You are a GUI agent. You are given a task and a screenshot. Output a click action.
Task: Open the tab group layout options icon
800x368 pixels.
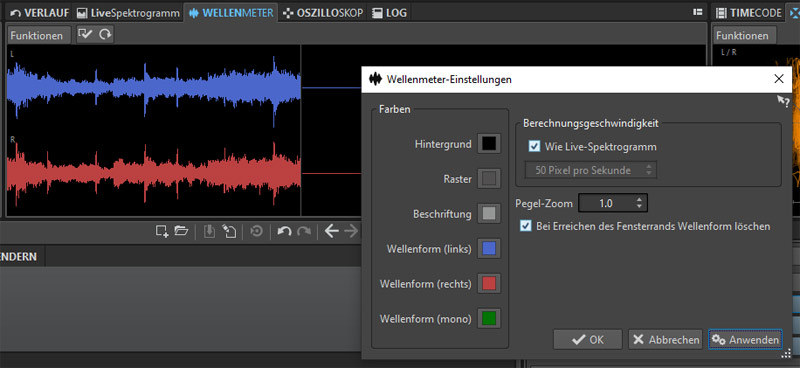pos(697,12)
